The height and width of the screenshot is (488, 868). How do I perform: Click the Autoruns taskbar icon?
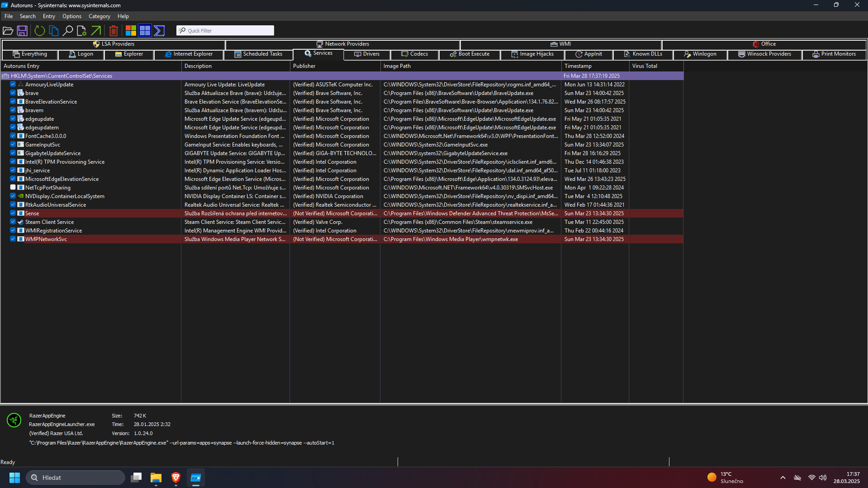click(196, 478)
